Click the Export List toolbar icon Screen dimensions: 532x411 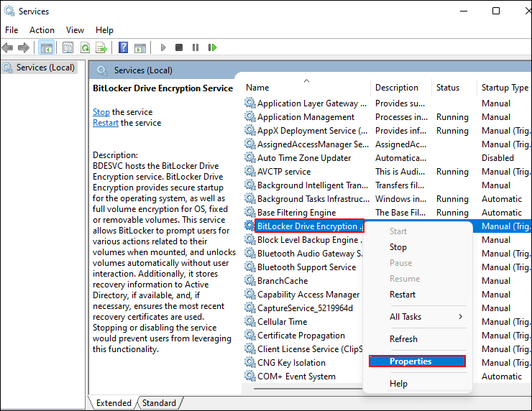coord(101,47)
